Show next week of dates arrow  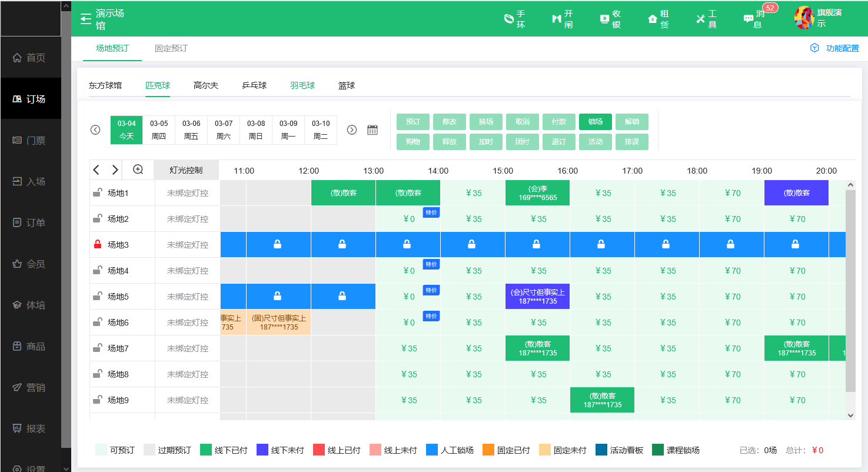click(352, 130)
